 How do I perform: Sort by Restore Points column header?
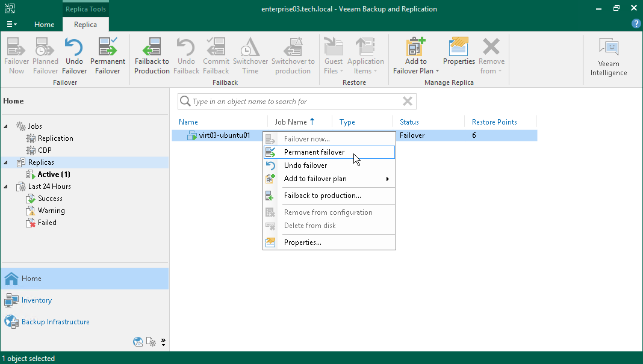click(494, 122)
